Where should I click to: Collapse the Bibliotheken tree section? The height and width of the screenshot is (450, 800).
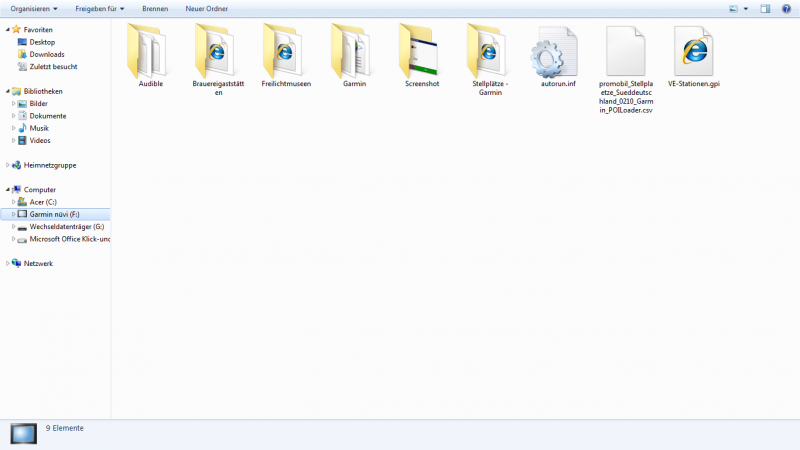click(8, 91)
